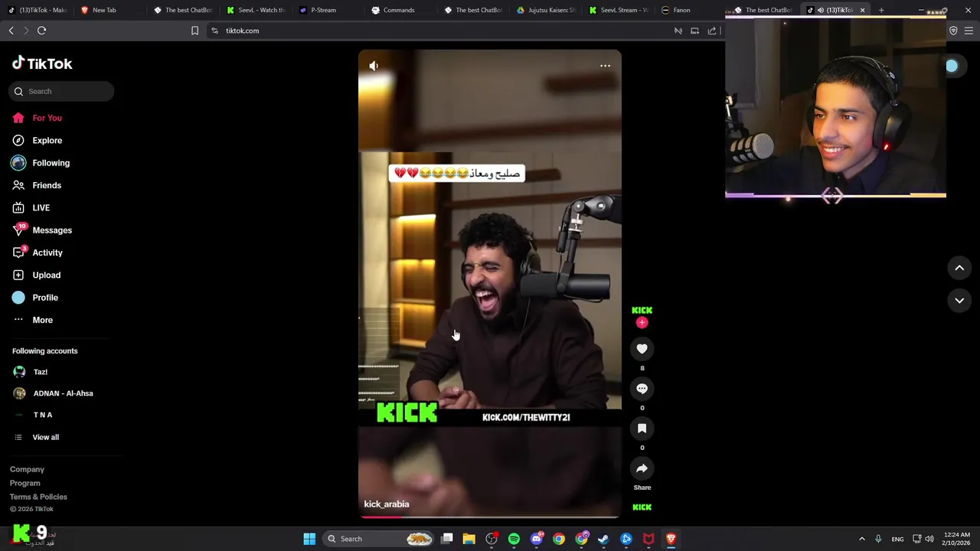980x551 pixels.
Task: Seek on the video progress bar
Action: [x=490, y=517]
